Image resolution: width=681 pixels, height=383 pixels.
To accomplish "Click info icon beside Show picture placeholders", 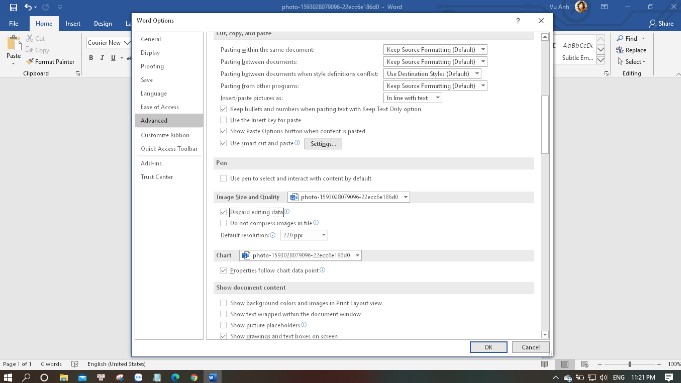I will tap(304, 324).
